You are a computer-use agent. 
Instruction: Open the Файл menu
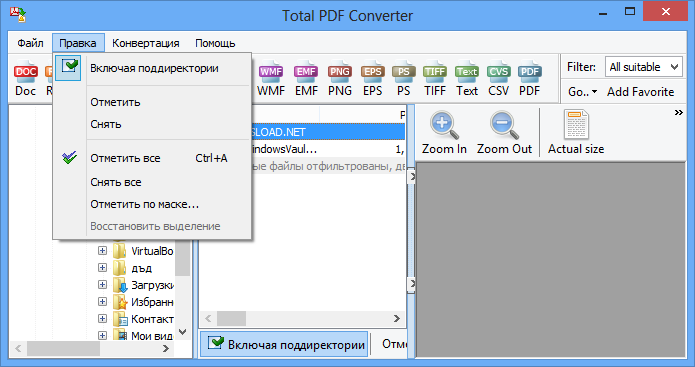[x=30, y=43]
